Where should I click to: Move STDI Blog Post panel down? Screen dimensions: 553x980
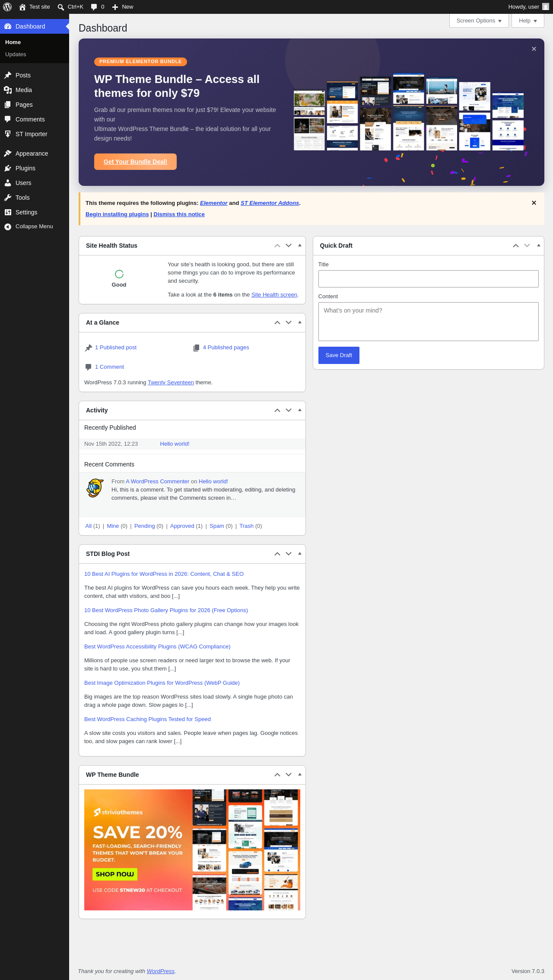[x=289, y=554]
